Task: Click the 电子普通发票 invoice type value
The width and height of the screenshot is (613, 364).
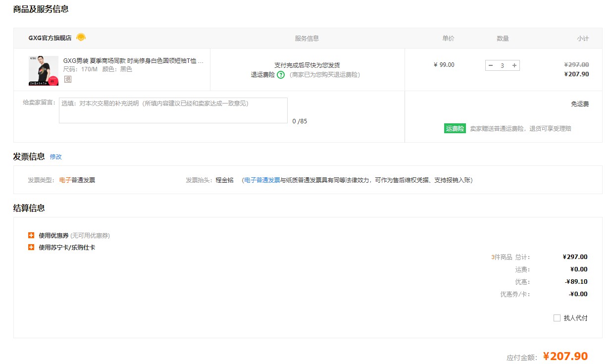Action: coord(77,180)
